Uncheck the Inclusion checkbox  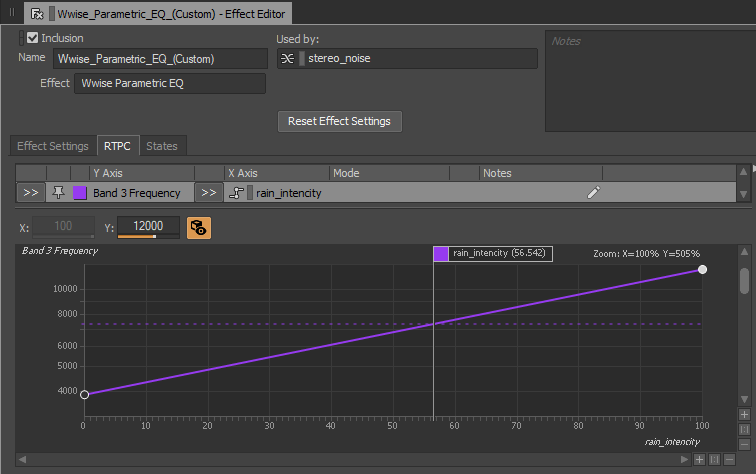(32, 38)
